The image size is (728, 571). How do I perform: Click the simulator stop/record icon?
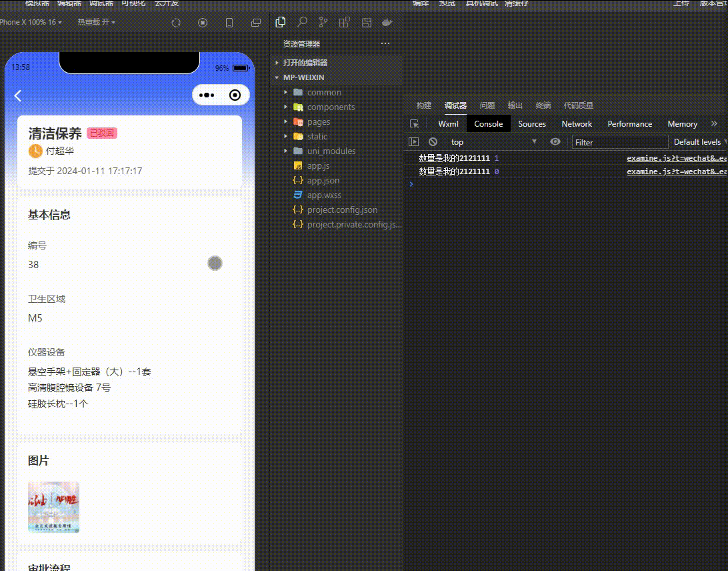point(203,23)
